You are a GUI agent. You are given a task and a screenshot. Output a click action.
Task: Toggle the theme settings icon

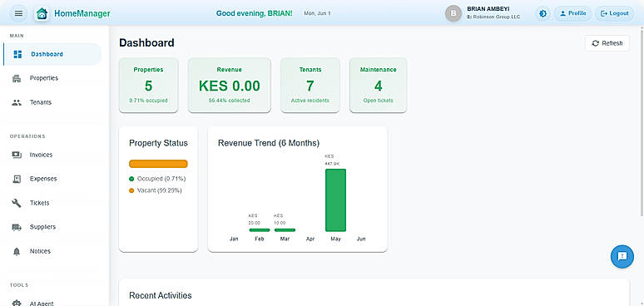pos(543,13)
